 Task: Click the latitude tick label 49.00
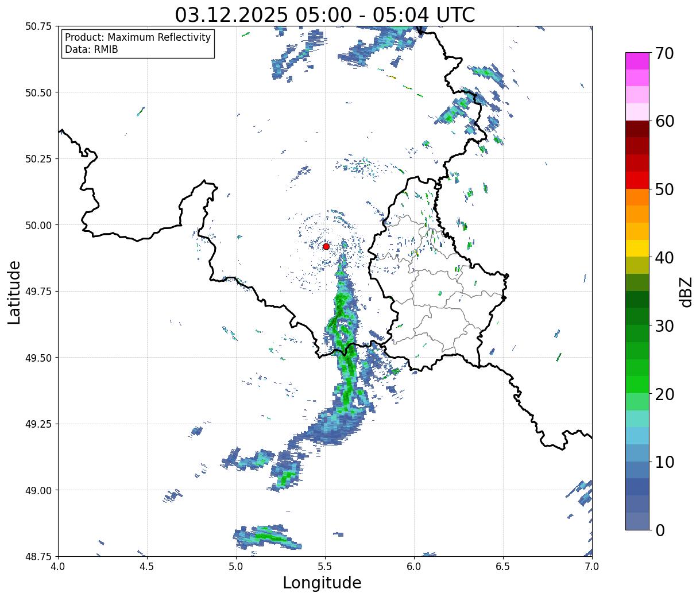coord(38,490)
